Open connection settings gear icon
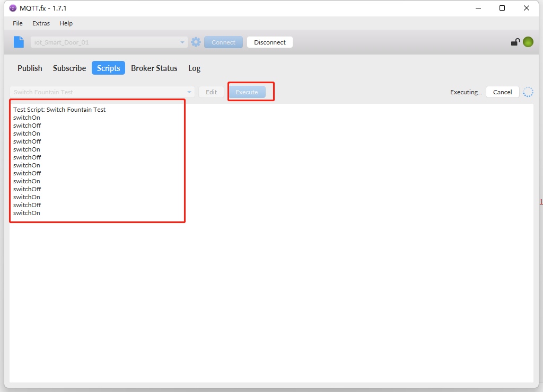 (196, 42)
